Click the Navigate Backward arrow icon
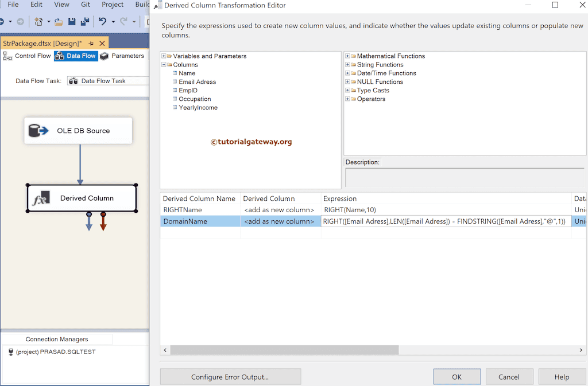Image resolution: width=588 pixels, height=386 pixels. click(3, 21)
